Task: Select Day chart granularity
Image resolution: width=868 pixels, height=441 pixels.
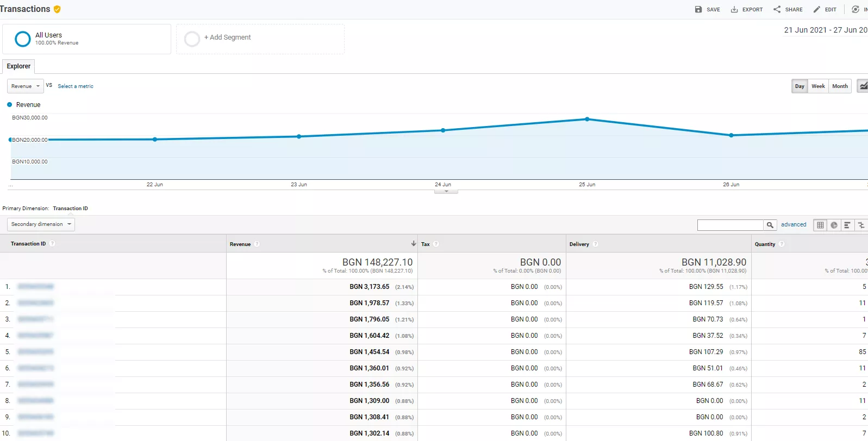Action: (x=800, y=86)
